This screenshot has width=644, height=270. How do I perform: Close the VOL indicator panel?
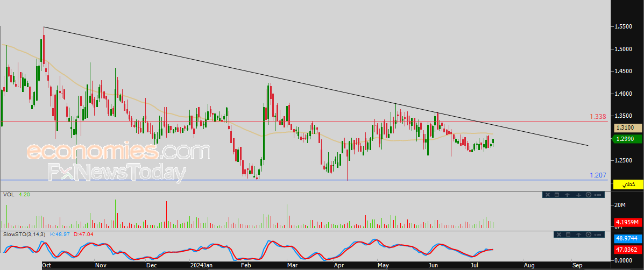[547, 195]
